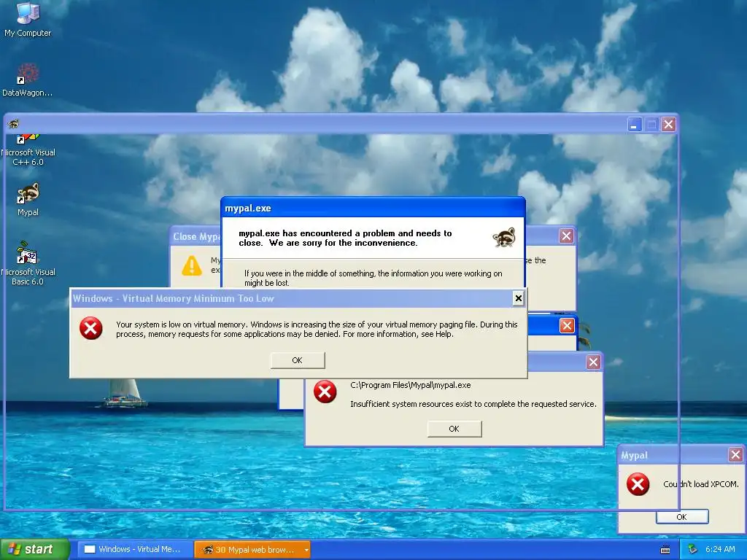Viewport: 747px width, 560px height.
Task: Switch to Windows - Virtual Memory taskbar button
Action: [135, 550]
